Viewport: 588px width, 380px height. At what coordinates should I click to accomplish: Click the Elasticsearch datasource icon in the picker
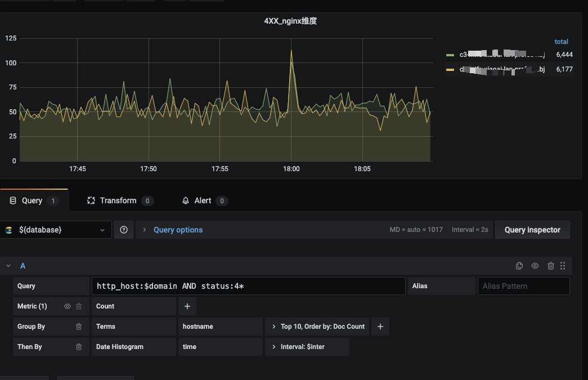pos(8,230)
